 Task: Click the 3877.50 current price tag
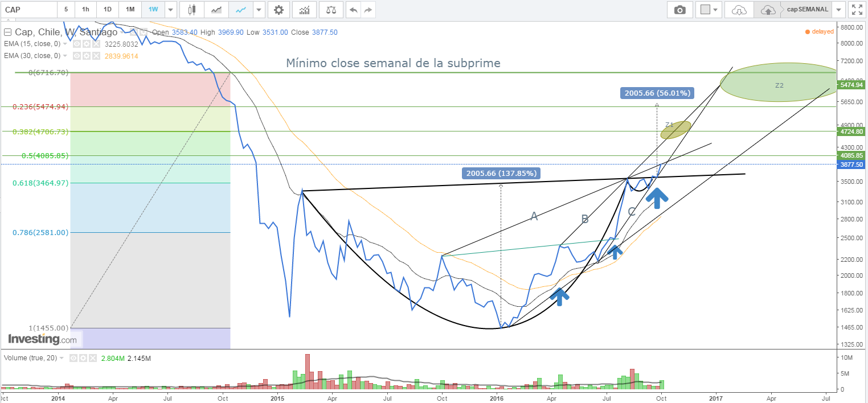pos(851,164)
